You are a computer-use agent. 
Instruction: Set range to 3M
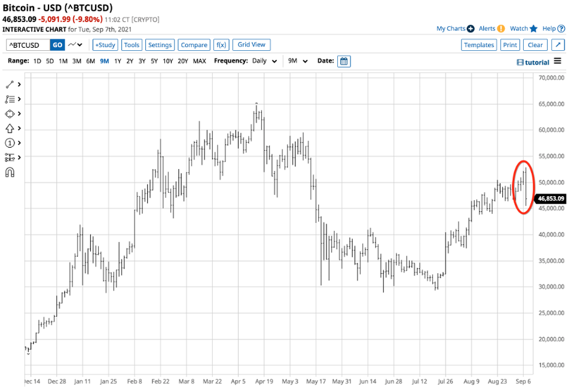coord(77,61)
